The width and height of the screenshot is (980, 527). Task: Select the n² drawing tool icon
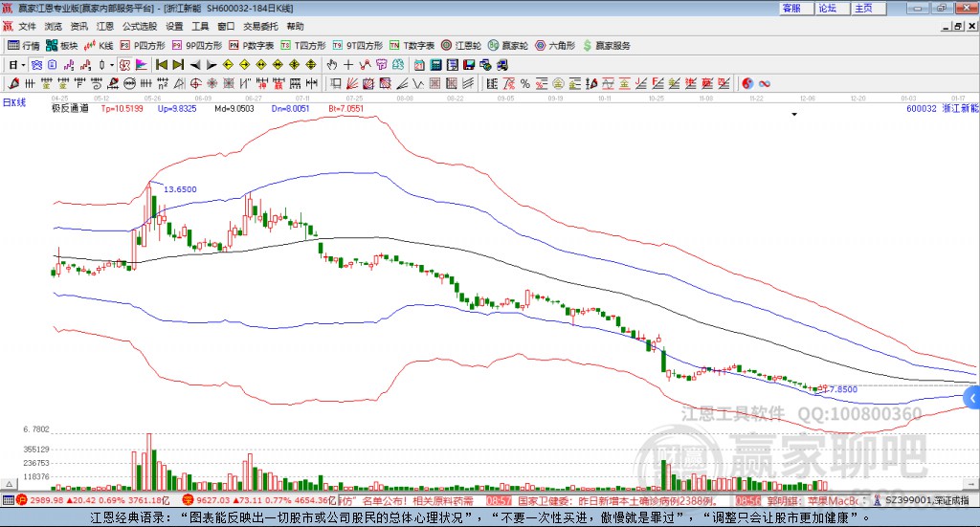coord(163,83)
